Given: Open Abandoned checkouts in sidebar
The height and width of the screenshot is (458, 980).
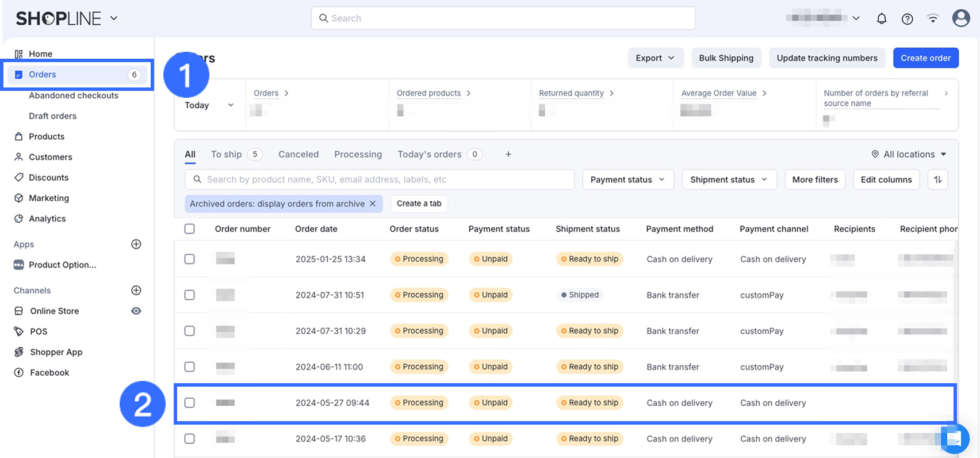Looking at the screenshot, I should click(x=74, y=96).
